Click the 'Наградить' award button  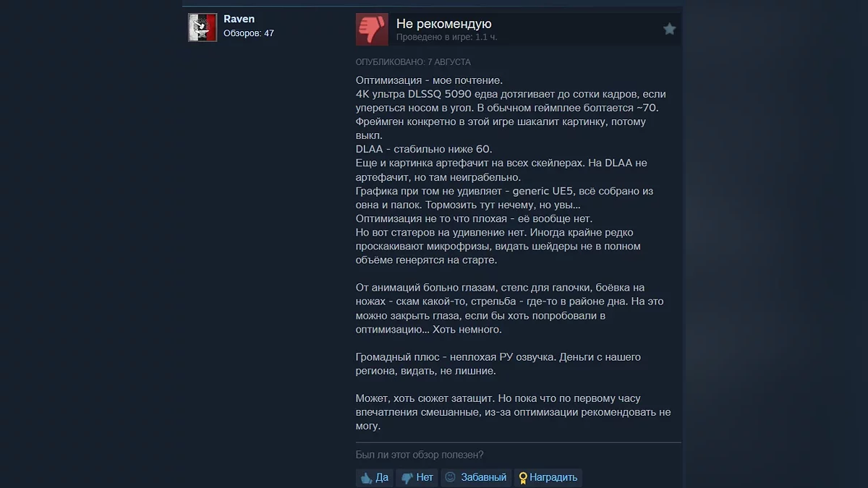(x=548, y=477)
